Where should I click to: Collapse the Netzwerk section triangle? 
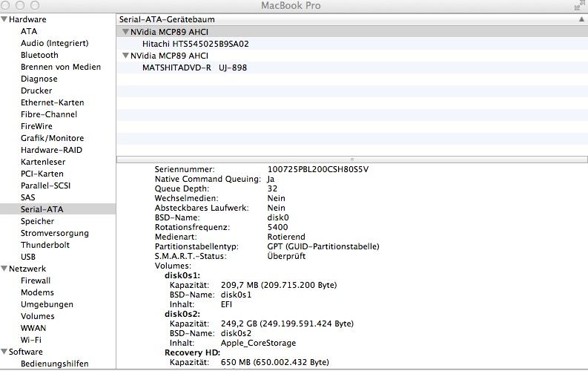(x=4, y=269)
